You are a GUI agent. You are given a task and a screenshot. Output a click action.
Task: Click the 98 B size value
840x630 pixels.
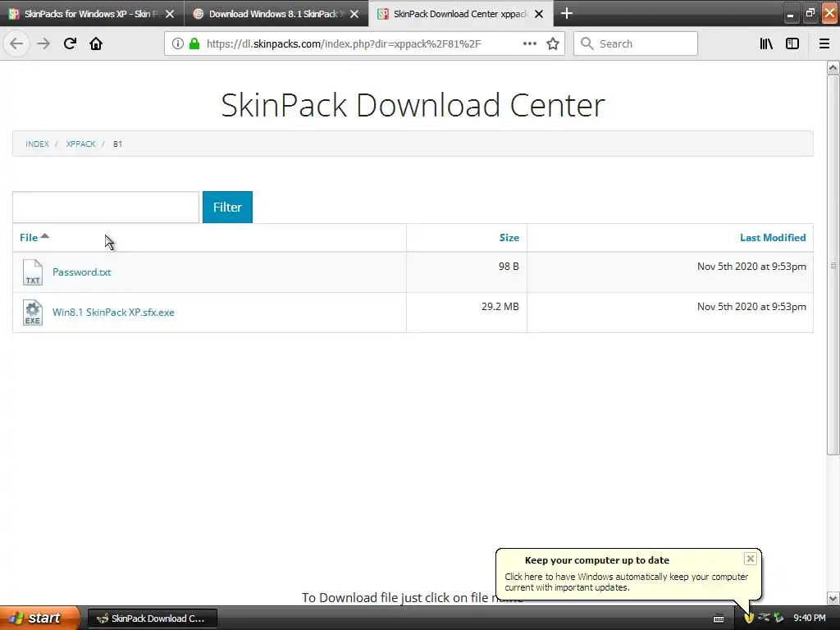[509, 267]
